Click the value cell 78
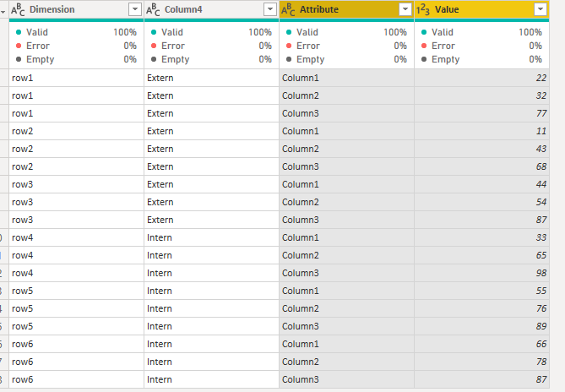Screen dimensions: 565x392 [x=481, y=362]
